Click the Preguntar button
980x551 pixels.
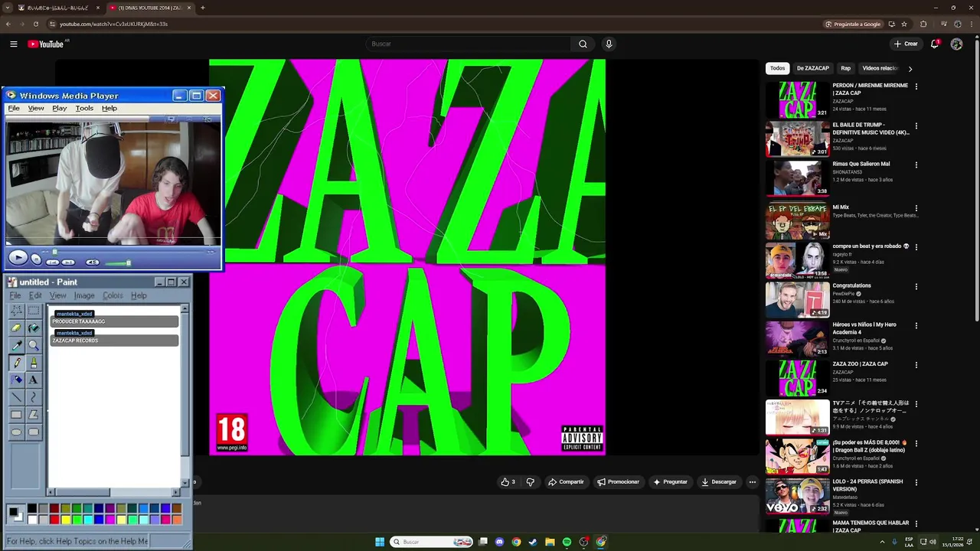tap(670, 482)
